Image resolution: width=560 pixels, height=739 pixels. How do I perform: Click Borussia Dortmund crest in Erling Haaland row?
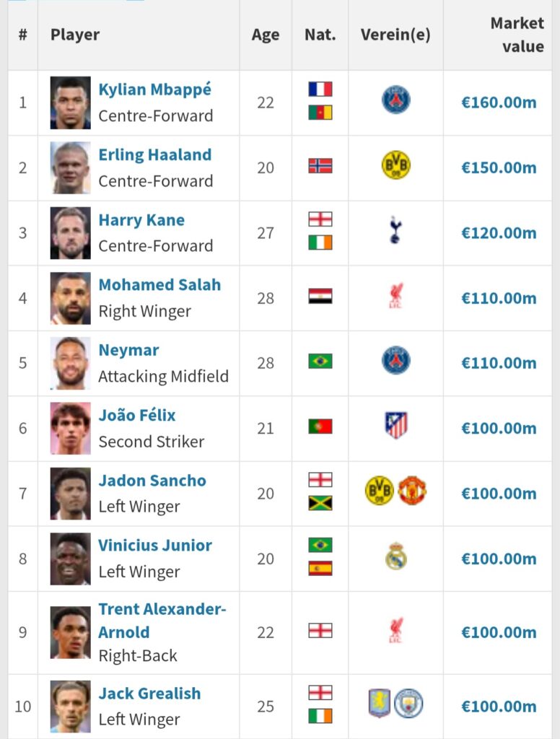[395, 167]
